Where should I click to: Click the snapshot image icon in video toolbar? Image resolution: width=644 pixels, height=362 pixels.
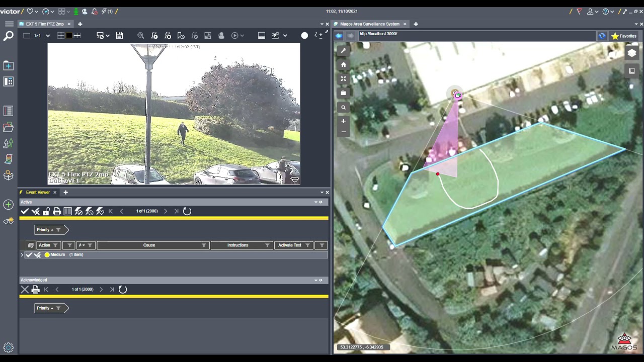point(208,36)
